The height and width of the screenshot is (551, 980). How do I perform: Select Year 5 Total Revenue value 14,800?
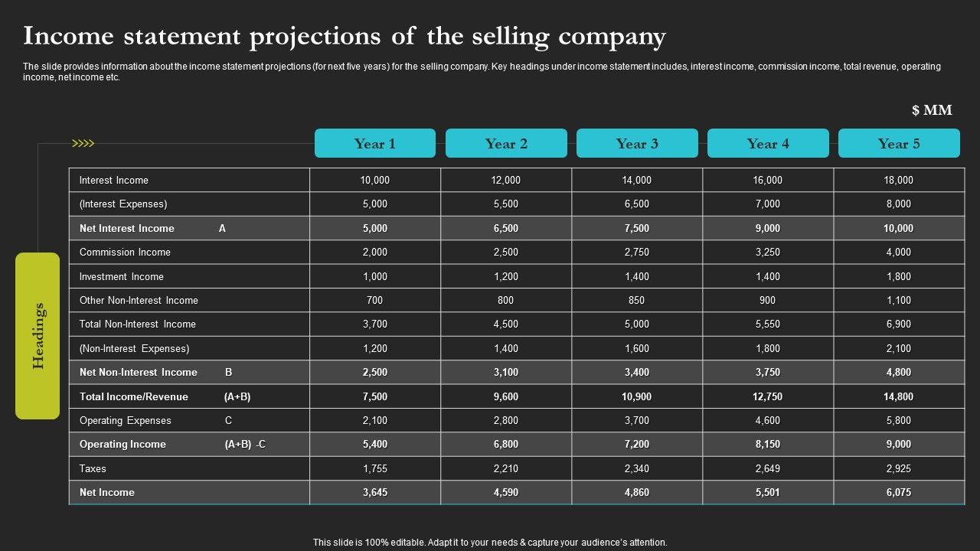899,396
